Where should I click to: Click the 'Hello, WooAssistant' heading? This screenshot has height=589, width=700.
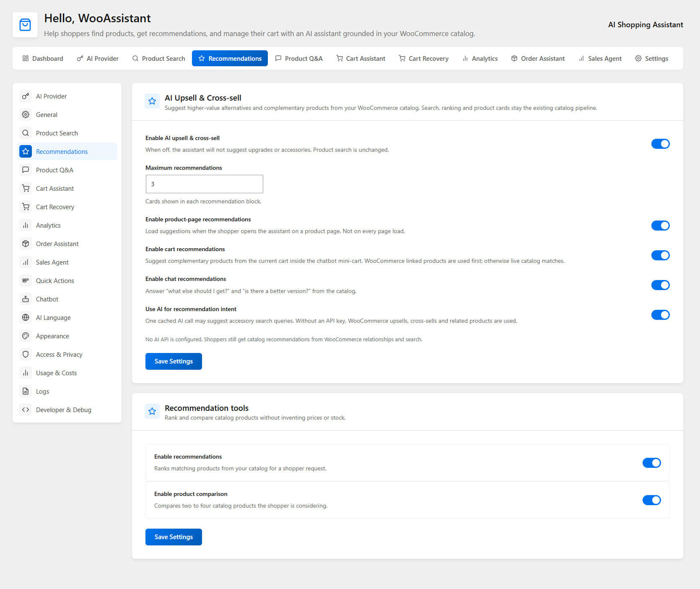point(97,18)
